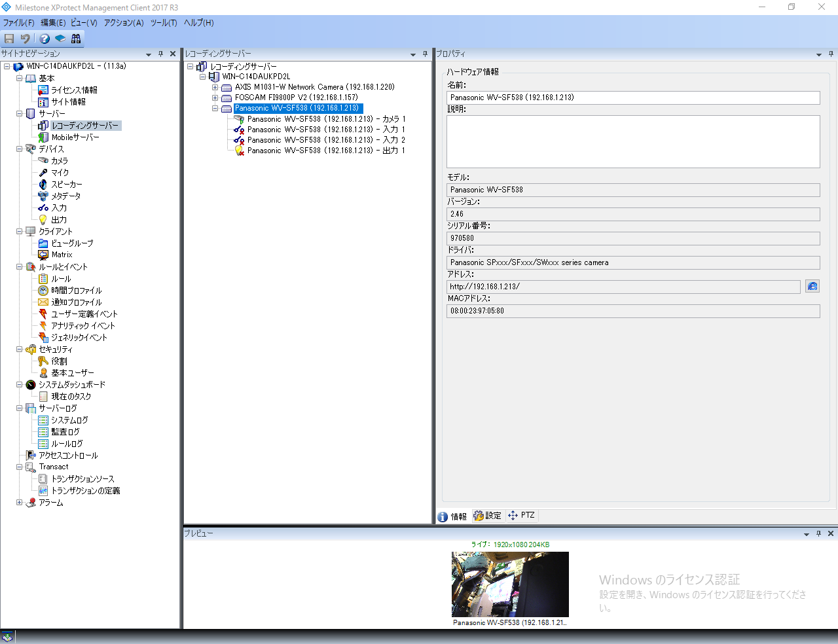
Task: Click the 説明 description text area
Action: (633, 141)
